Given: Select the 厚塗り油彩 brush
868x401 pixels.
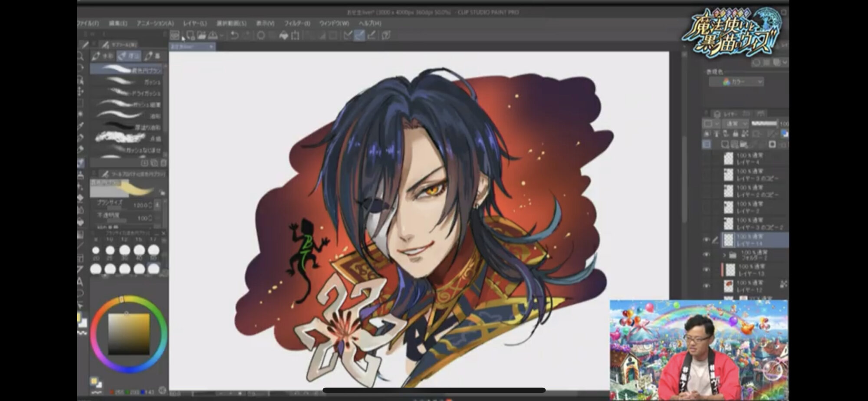Looking at the screenshot, I should pos(126,127).
